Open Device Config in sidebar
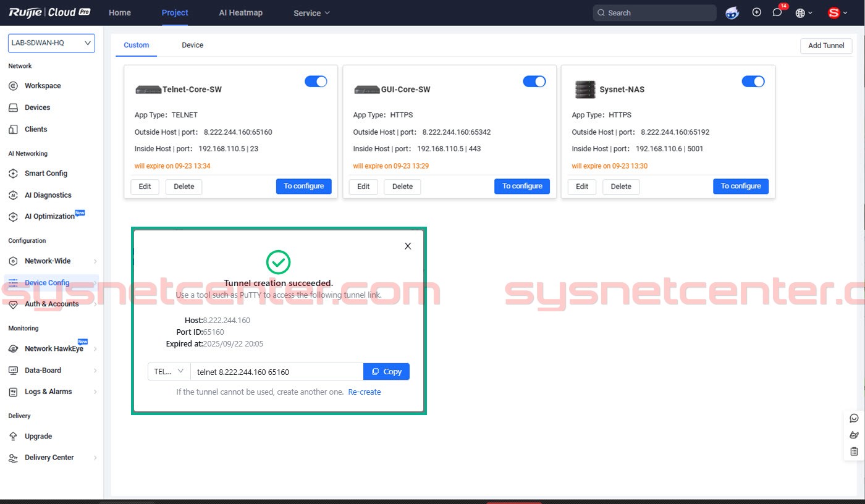The height and width of the screenshot is (504, 865). tap(51, 283)
